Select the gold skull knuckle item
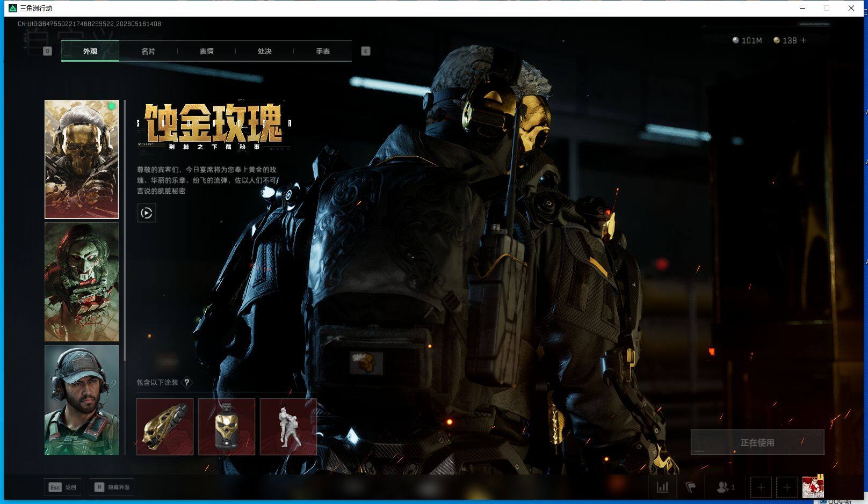The width and height of the screenshot is (868, 504). pyautogui.click(x=165, y=427)
